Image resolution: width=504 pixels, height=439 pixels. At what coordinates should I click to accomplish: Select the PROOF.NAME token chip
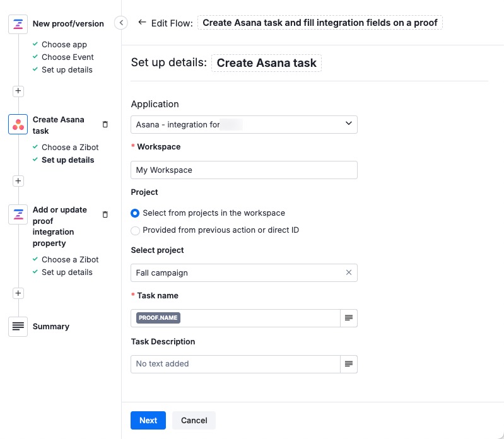tap(158, 318)
